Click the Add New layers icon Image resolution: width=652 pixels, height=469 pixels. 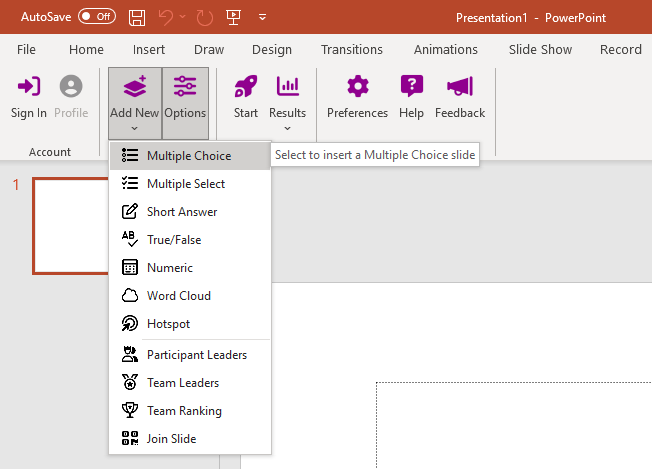135,86
